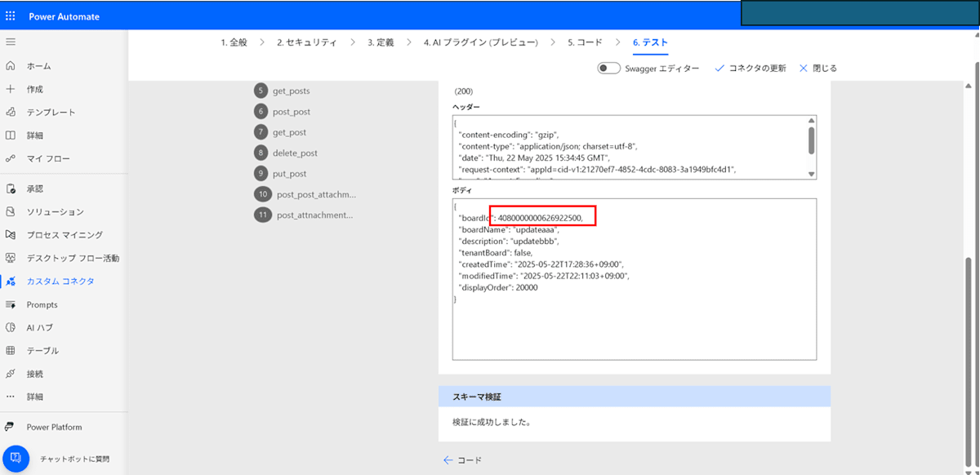Click the numbered circle 8 for delete_post
Viewport: 980px width, 475px height.
click(x=261, y=153)
